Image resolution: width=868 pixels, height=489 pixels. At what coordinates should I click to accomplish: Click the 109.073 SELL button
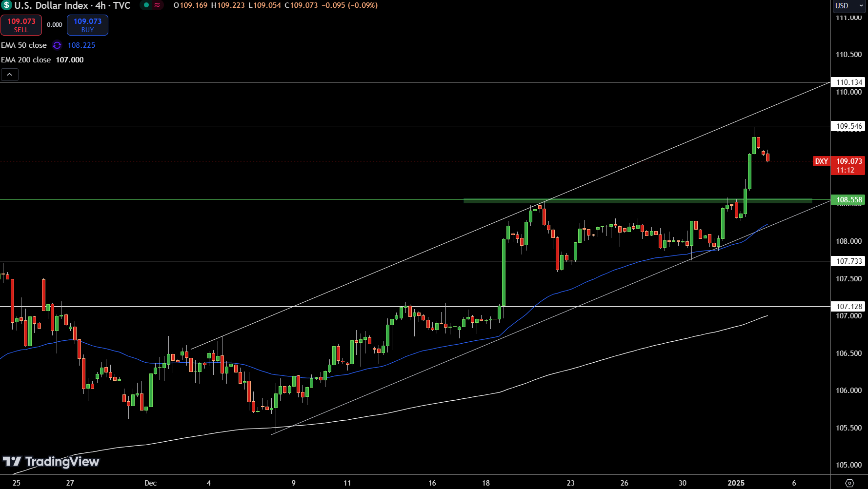coord(21,25)
